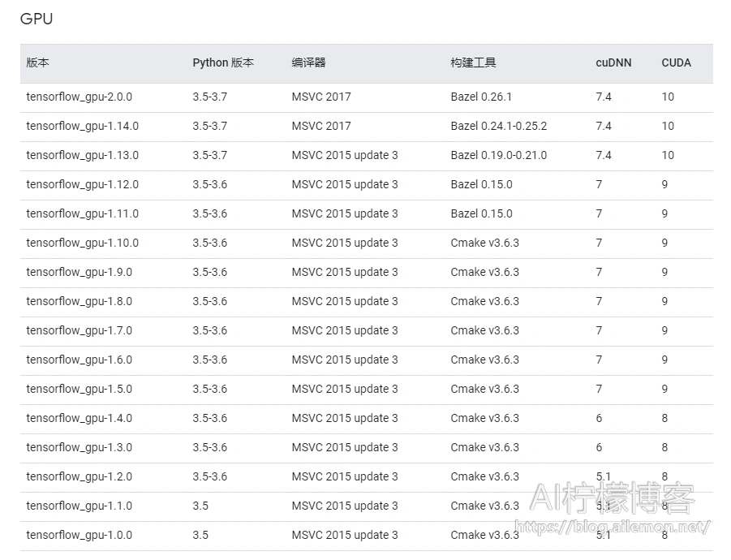Click MSVC 2015 update 3 in 1.2.0 row

pos(345,476)
